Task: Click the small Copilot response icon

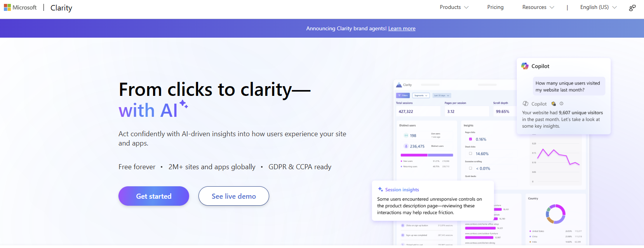Action: 526,104
